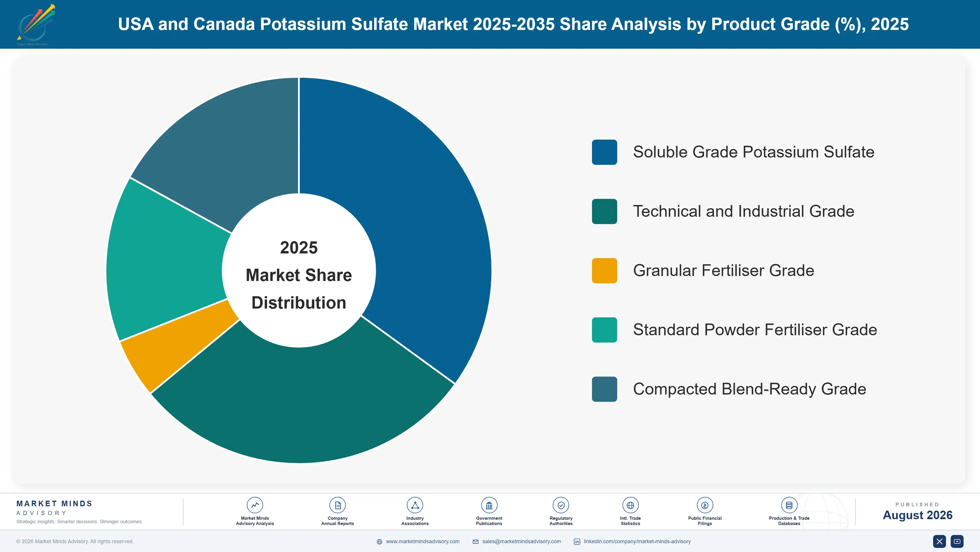Image resolution: width=980 pixels, height=552 pixels.
Task: Click the Public Financial Filings icon
Action: click(705, 505)
